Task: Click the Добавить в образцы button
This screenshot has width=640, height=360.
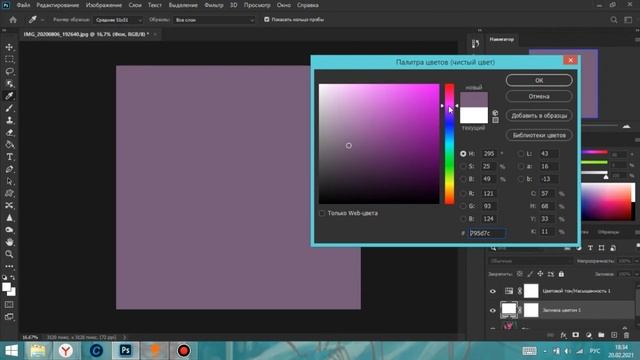Action: pyautogui.click(x=539, y=116)
